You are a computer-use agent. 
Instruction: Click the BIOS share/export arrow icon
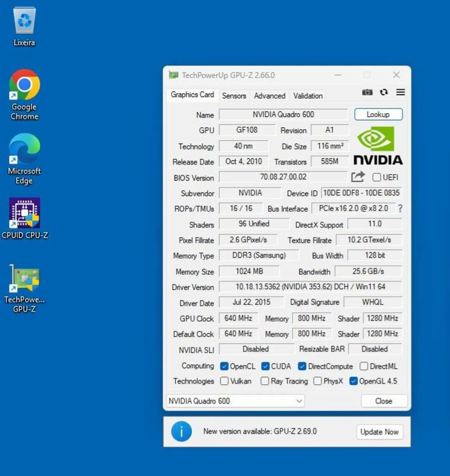(358, 177)
